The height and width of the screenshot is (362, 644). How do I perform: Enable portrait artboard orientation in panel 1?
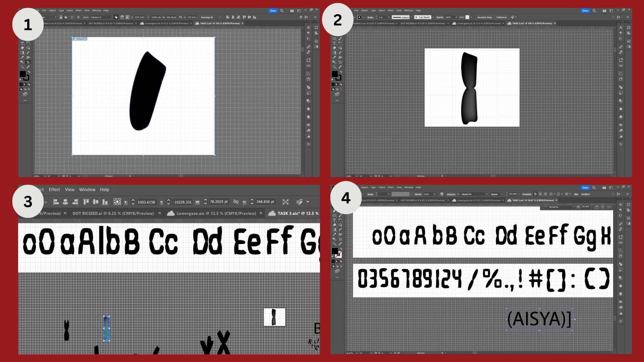61,17
